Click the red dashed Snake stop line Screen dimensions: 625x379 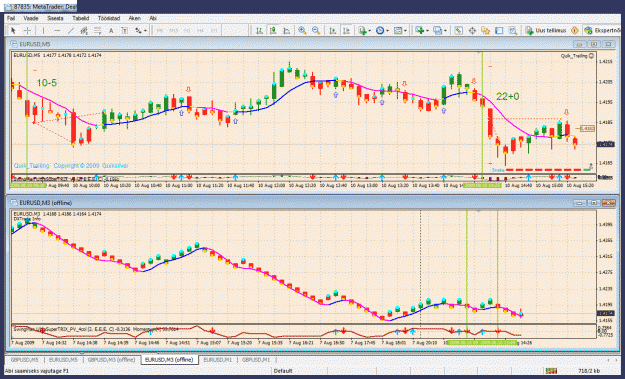pos(543,170)
